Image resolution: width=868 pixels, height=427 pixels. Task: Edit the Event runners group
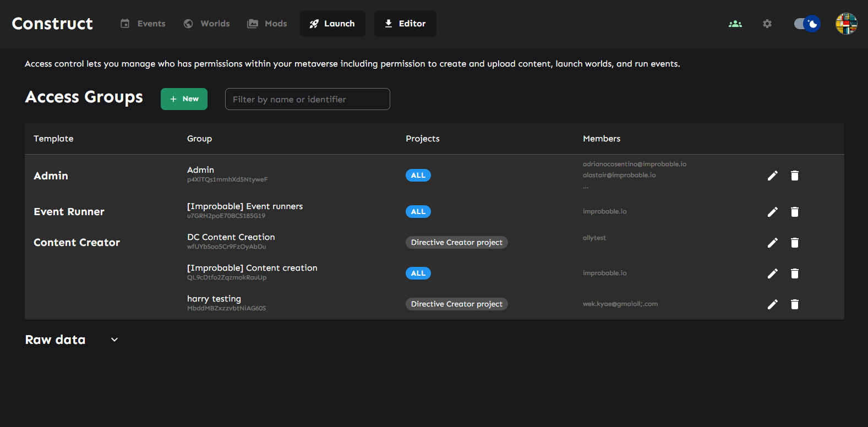(773, 212)
